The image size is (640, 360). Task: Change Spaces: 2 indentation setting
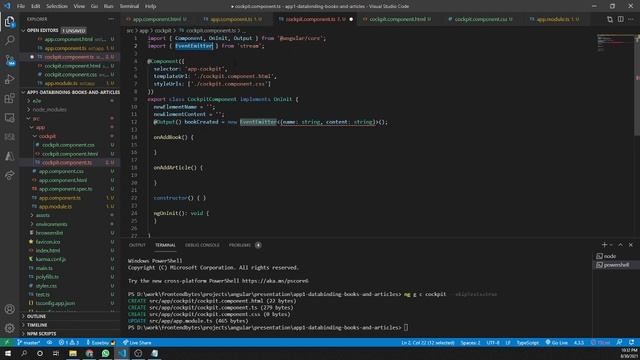[x=470, y=342]
